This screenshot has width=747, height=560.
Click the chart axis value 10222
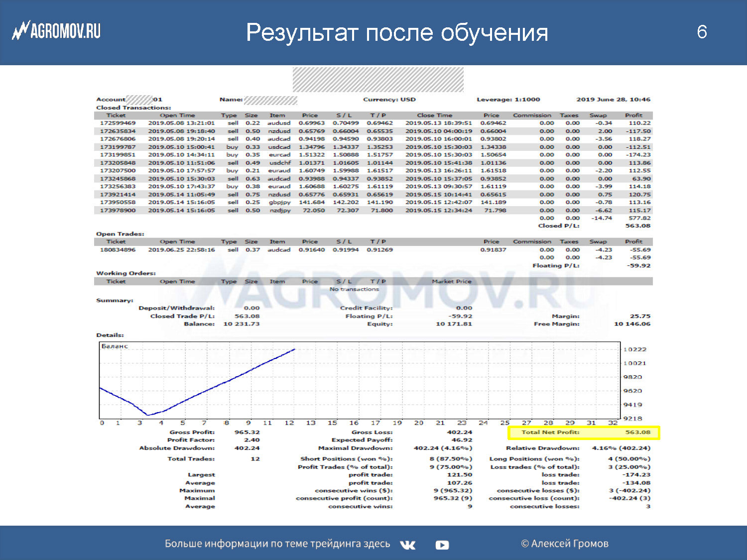[635, 349]
